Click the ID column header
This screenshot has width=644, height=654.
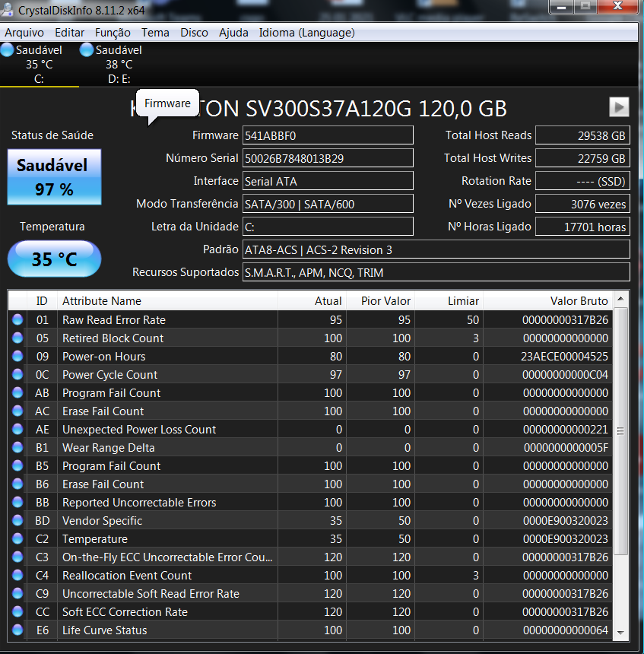(42, 300)
